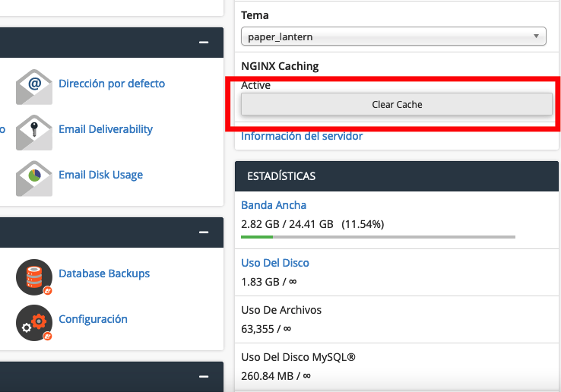Click the Tema label
The image size is (561, 392).
point(255,15)
